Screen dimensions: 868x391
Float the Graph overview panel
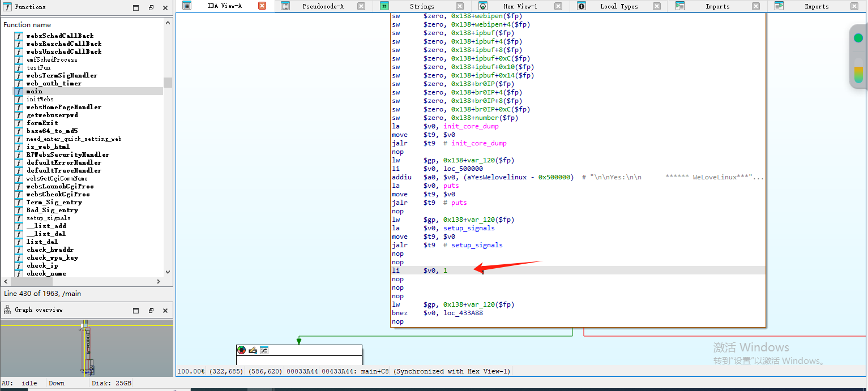pos(151,310)
